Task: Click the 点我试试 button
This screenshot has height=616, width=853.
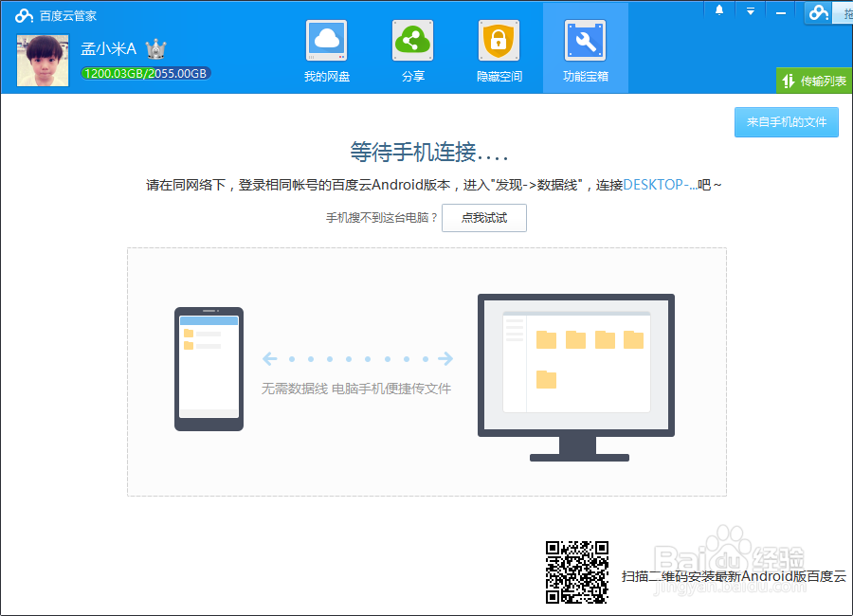Action: click(x=484, y=218)
